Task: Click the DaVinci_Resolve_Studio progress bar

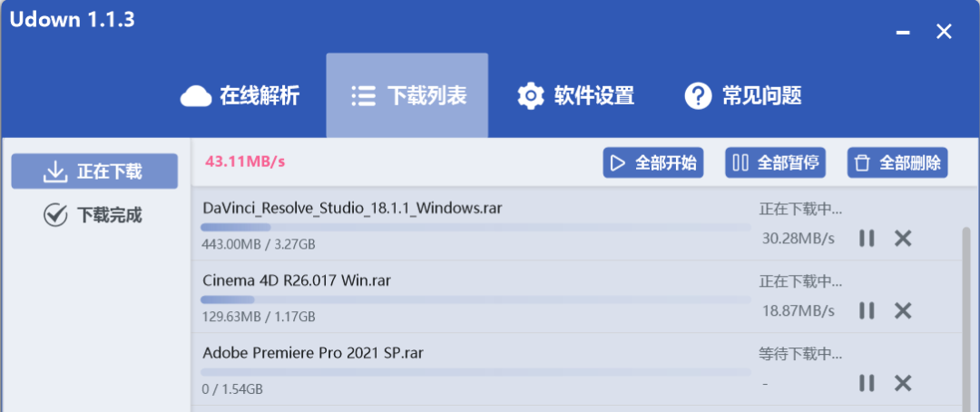Action: tap(475, 227)
